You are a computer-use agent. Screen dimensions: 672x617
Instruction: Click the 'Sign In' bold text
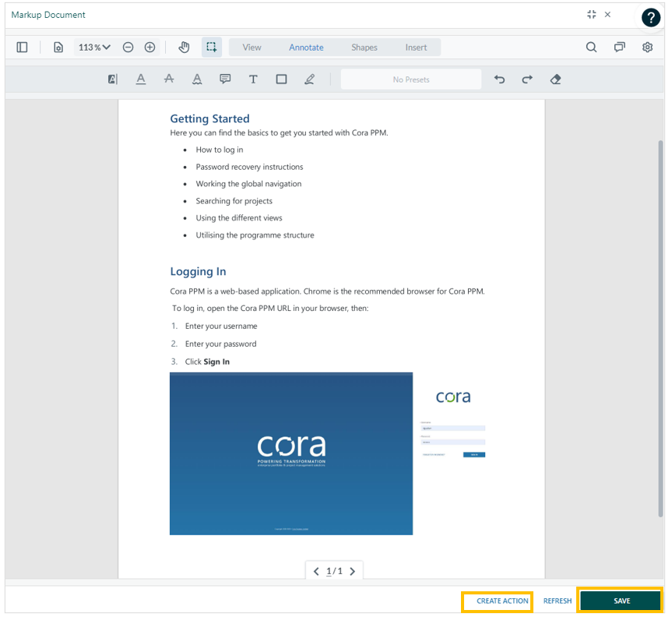216,362
